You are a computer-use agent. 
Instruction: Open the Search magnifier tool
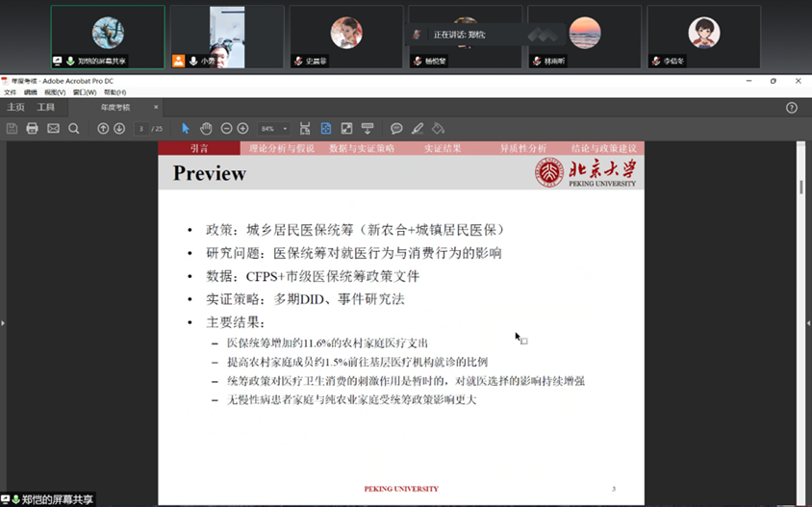pyautogui.click(x=74, y=128)
